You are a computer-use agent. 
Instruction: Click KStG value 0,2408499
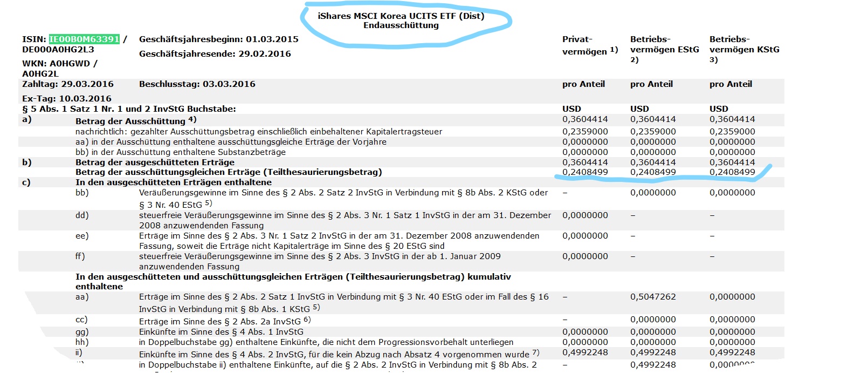tap(732, 172)
